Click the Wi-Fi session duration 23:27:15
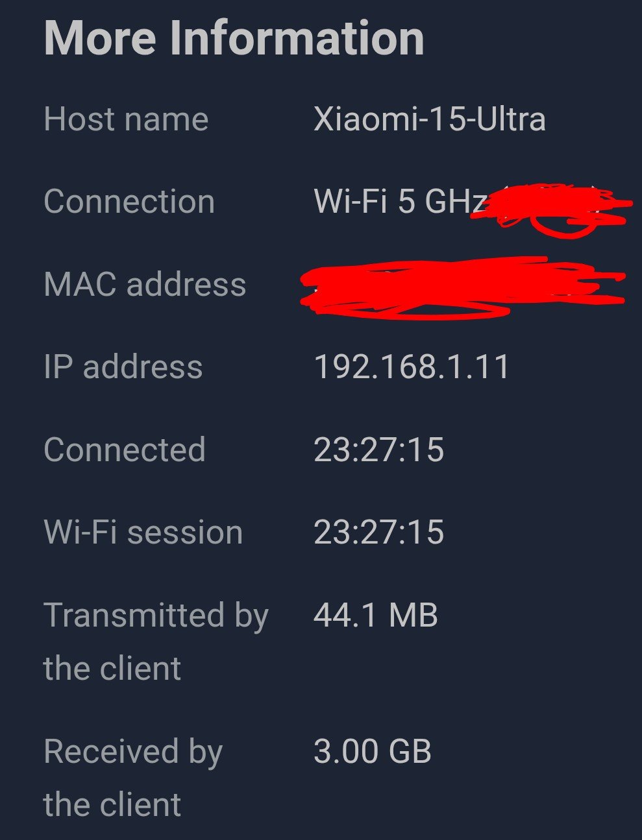The width and height of the screenshot is (642, 840). (378, 533)
